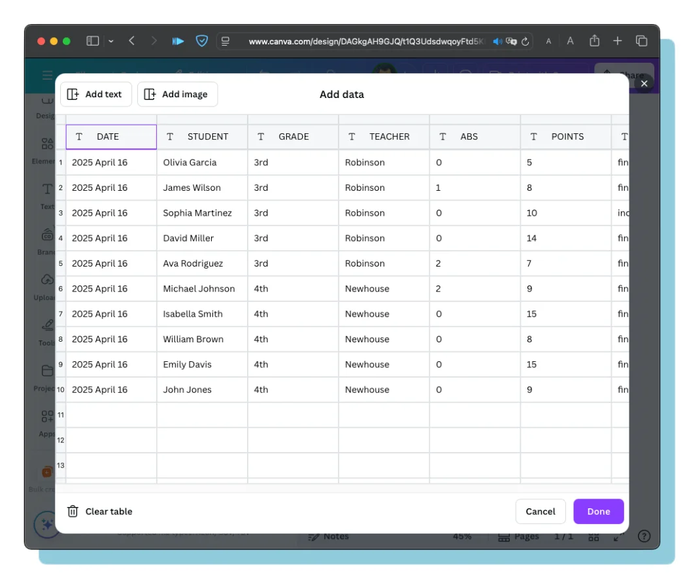Clear the table with Clear table

pos(99,512)
